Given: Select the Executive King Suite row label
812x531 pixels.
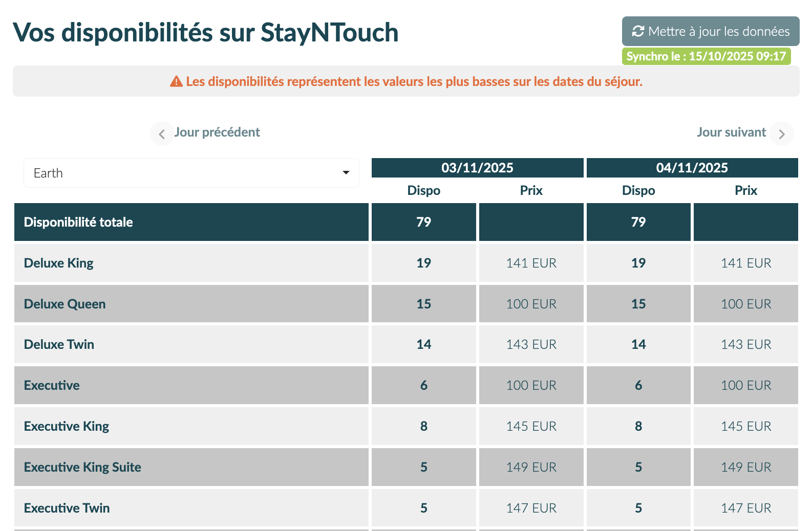Looking at the screenshot, I should tap(82, 467).
